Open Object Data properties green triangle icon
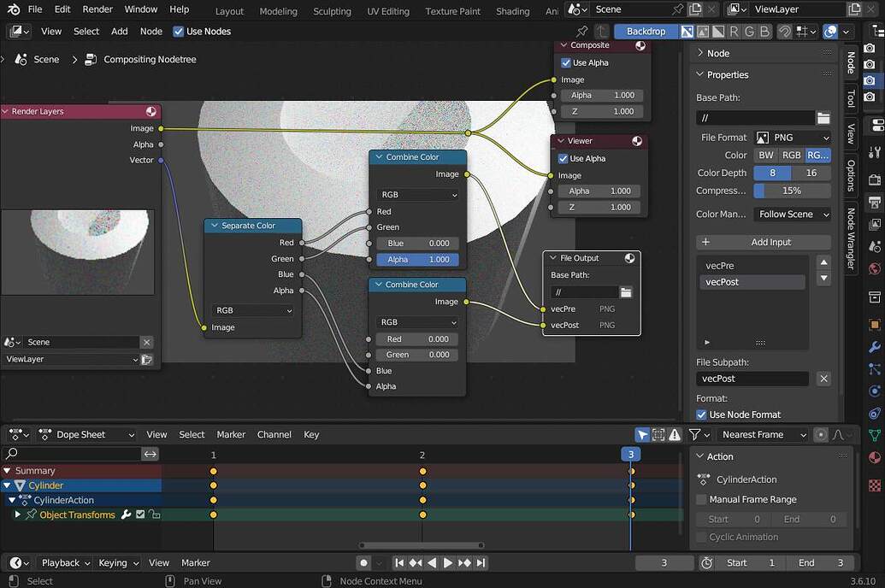 874,434
